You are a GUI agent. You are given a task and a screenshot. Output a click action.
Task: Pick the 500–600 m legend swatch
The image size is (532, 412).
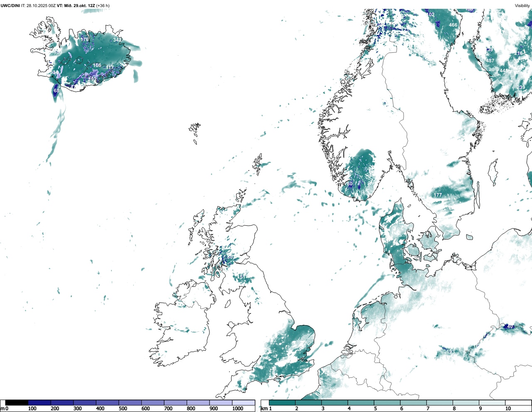coord(130,402)
